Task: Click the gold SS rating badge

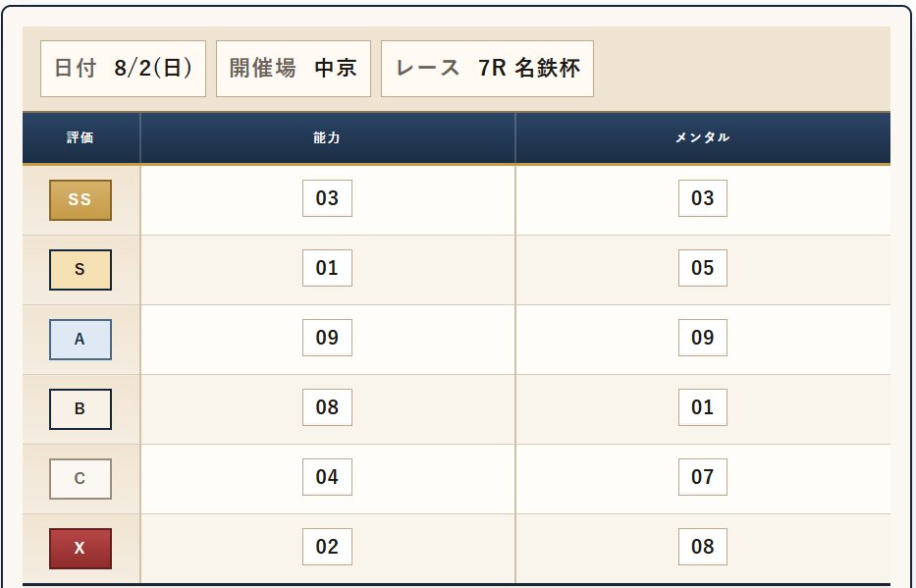Action: [x=81, y=199]
